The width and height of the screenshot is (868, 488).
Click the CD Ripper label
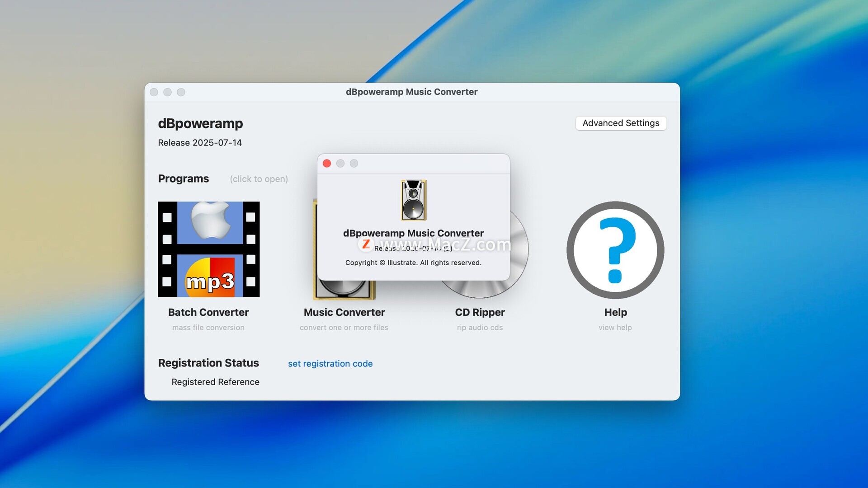coord(480,312)
